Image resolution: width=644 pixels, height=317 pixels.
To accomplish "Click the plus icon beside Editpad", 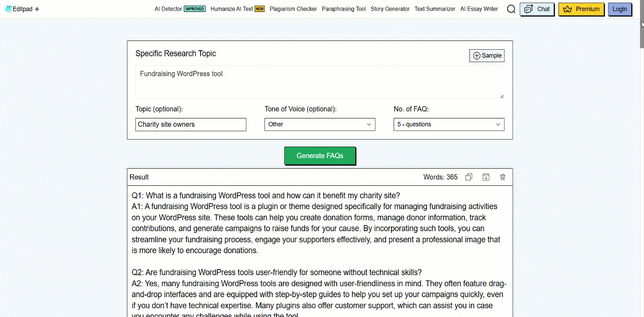I will pyautogui.click(x=37, y=9).
